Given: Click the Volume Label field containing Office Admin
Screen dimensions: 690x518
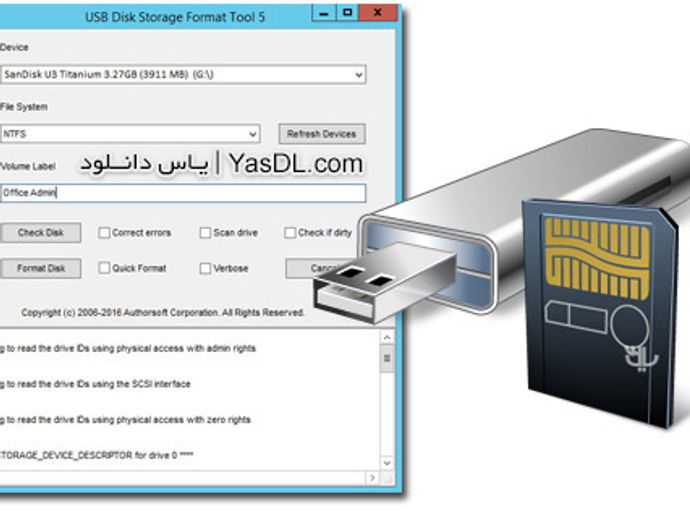Looking at the screenshot, I should pos(183,193).
